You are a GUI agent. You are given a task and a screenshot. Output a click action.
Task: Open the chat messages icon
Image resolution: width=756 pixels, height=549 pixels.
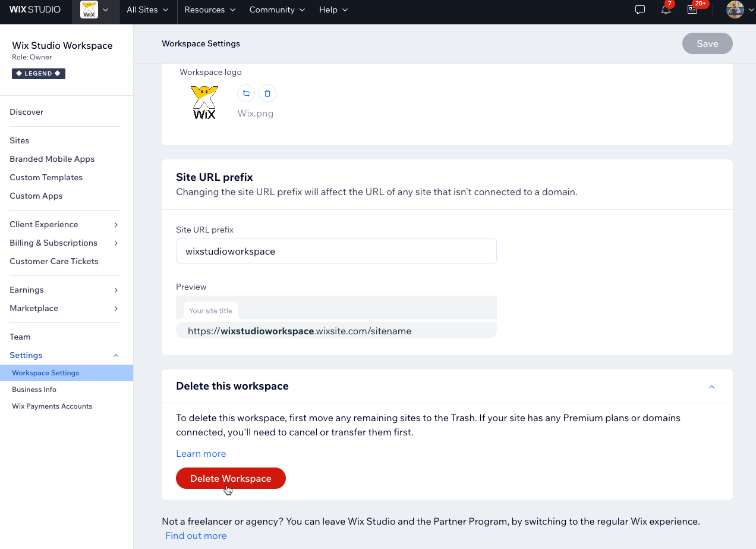pos(640,10)
